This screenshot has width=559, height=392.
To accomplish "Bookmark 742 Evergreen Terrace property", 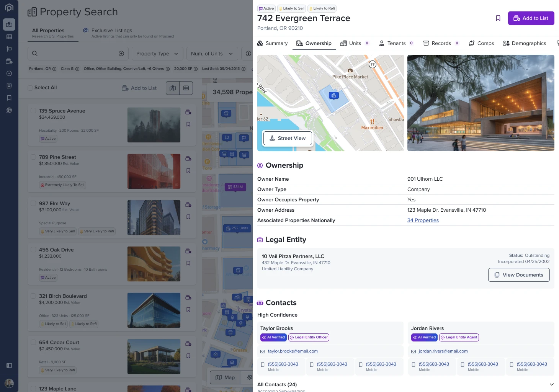I will [498, 18].
